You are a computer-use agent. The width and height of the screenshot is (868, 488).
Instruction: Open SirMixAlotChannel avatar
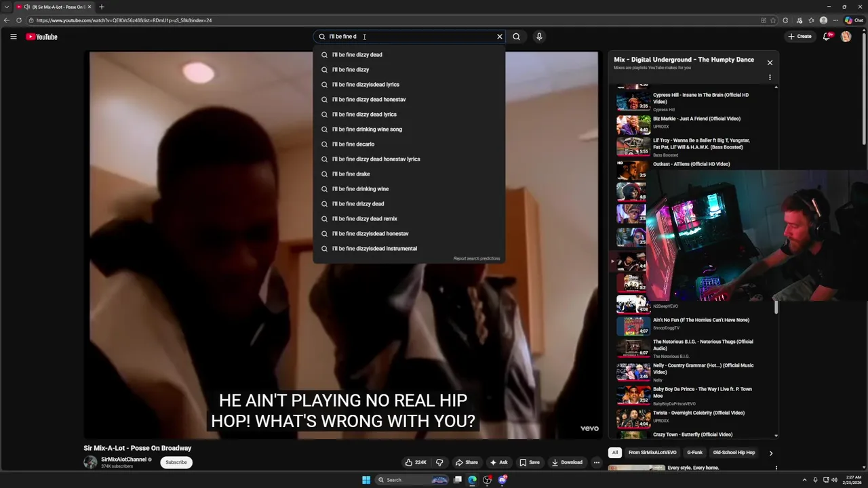[90, 462]
